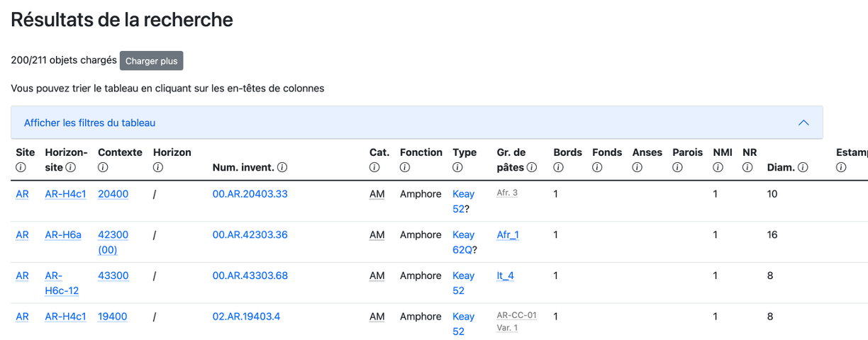Click the info icon under NMI header
This screenshot has height=340, width=868.
coord(718,168)
